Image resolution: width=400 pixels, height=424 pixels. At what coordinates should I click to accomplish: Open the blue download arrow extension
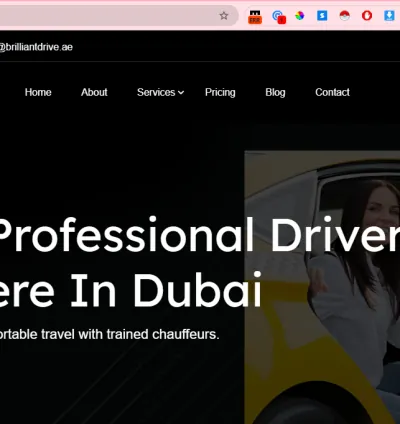click(x=389, y=15)
